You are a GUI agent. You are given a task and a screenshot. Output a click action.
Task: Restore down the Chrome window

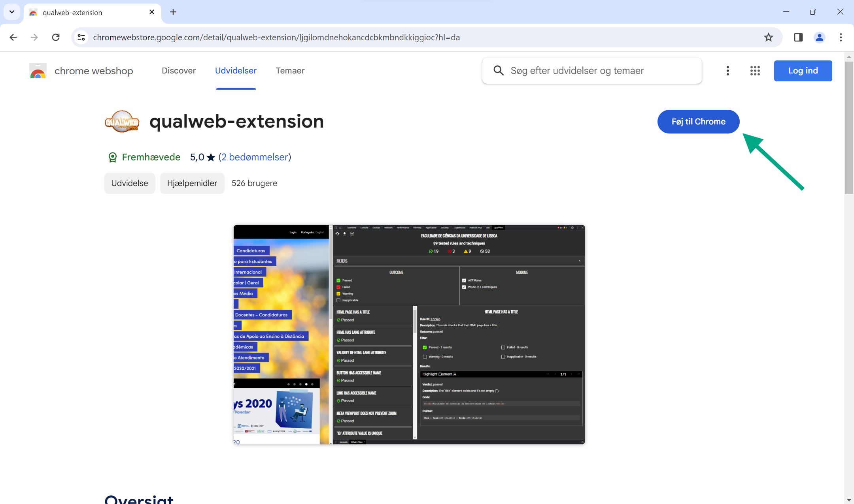[x=813, y=12]
